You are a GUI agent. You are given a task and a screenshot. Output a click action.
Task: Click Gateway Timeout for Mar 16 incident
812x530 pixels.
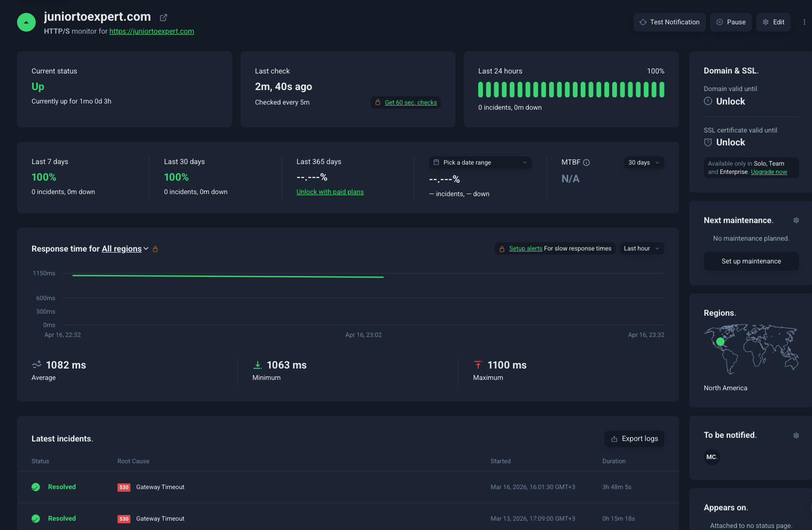click(160, 487)
